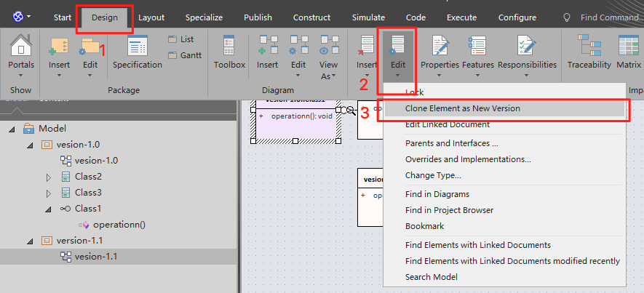Screen dimensions: 644x293
Task: Choose Linked Documents modified recently item
Action: (504, 261)
